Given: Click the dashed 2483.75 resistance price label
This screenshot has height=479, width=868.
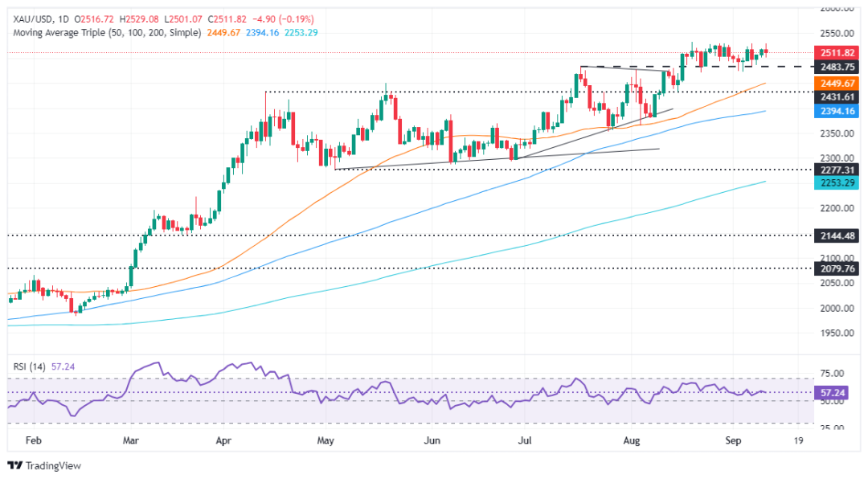Looking at the screenshot, I should click(x=837, y=67).
